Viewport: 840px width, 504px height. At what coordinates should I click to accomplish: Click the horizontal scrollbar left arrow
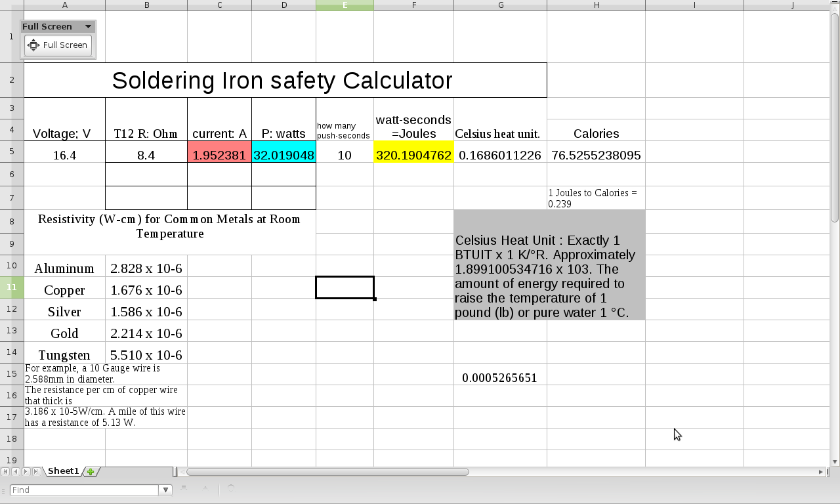coord(182,472)
